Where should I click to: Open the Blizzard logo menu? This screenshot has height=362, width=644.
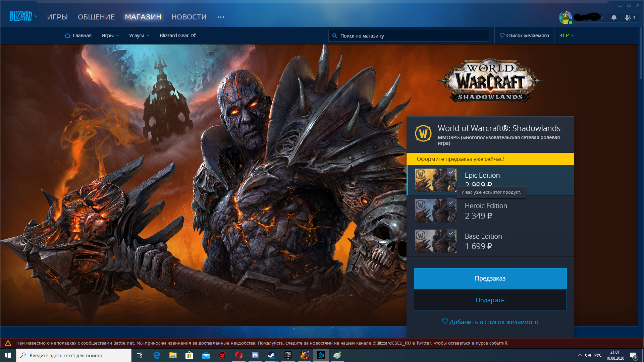tap(23, 16)
